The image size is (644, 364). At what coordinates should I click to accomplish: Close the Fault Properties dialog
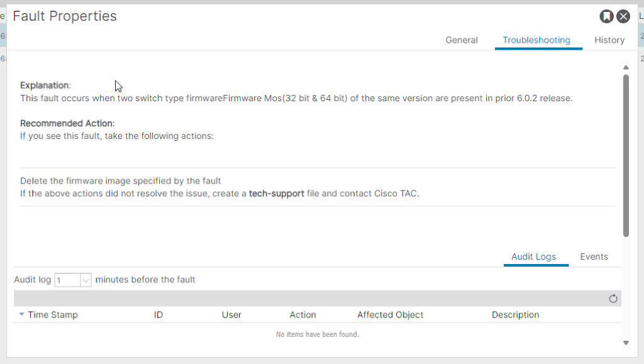[x=623, y=16]
